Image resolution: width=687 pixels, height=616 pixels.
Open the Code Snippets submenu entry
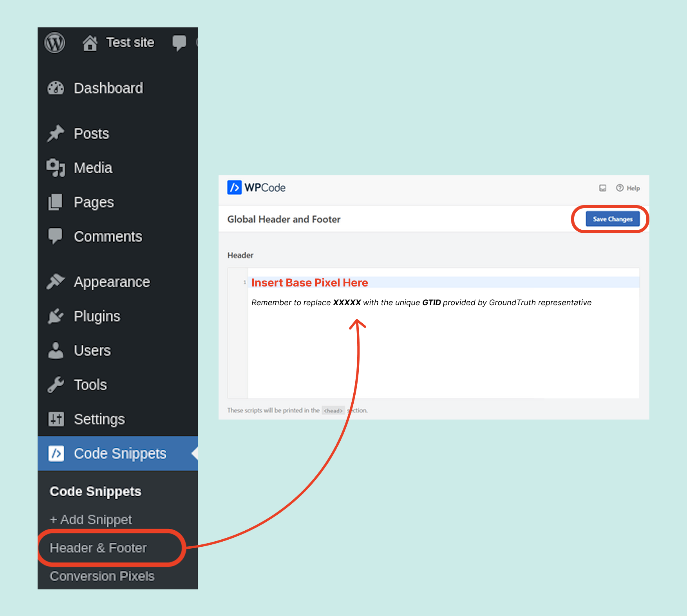click(96, 491)
